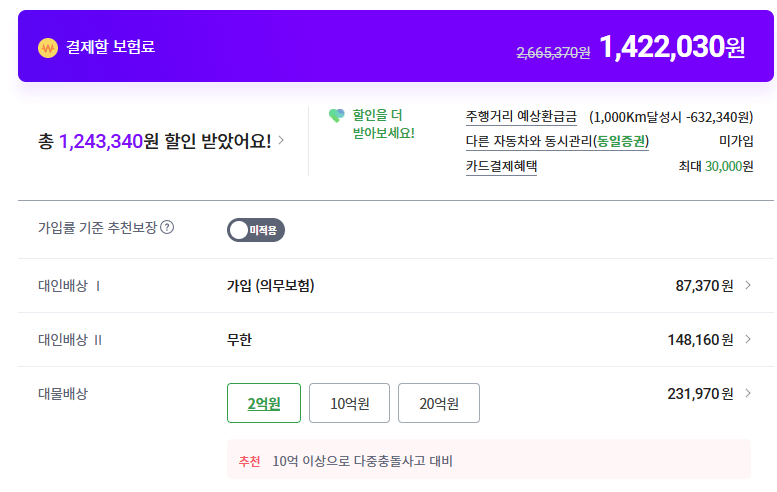777x492 pixels.
Task: Click the 할인을 더 받아보세요 text
Action: 383,123
